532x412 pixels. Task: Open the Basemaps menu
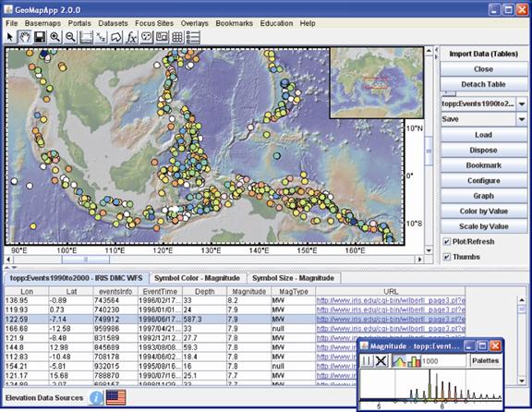(42, 23)
